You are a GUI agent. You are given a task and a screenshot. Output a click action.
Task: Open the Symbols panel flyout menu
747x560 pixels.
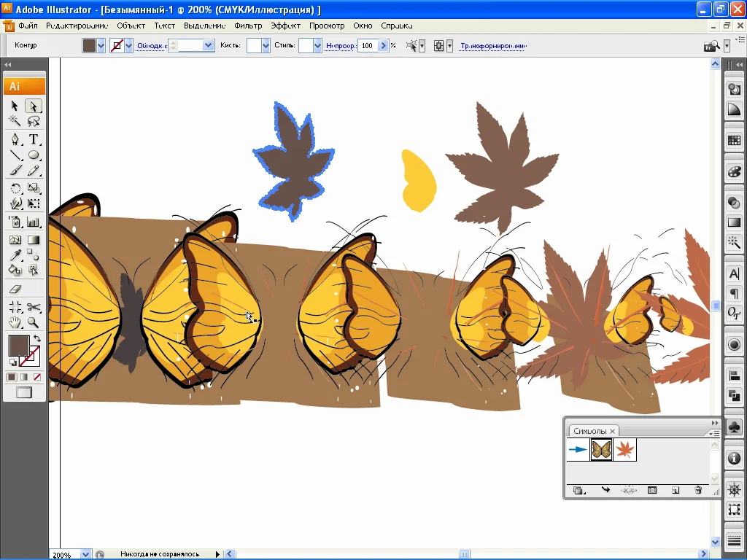pyautogui.click(x=714, y=433)
